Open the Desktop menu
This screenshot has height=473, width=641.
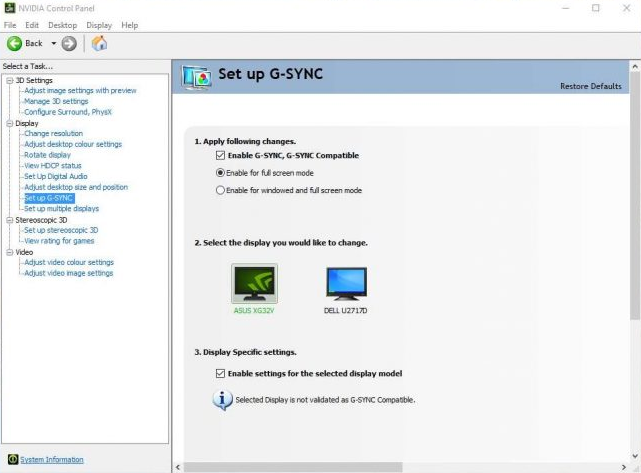63,25
